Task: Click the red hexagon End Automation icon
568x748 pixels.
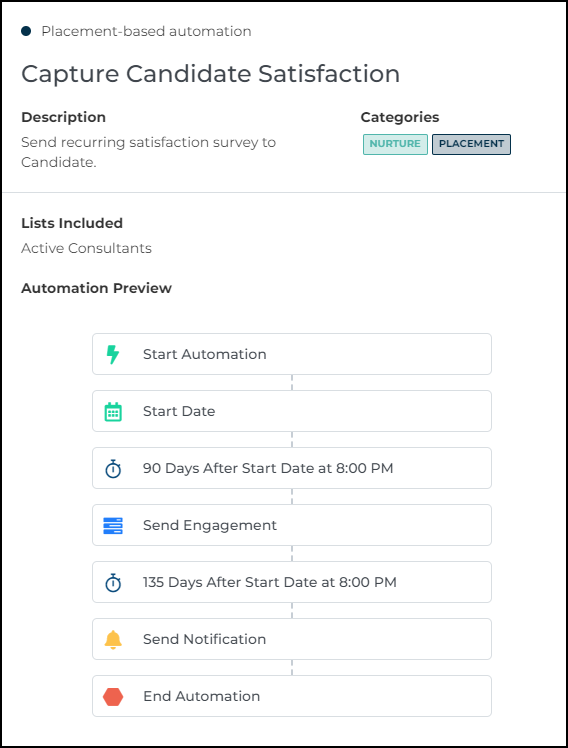Action: point(113,696)
